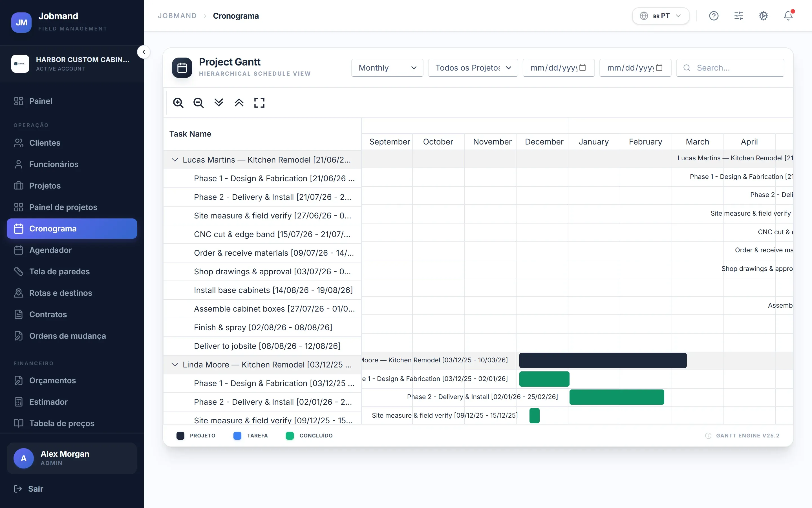Click green Phase 1 Design & Fabrication bar
The width and height of the screenshot is (812, 508).
(544, 379)
